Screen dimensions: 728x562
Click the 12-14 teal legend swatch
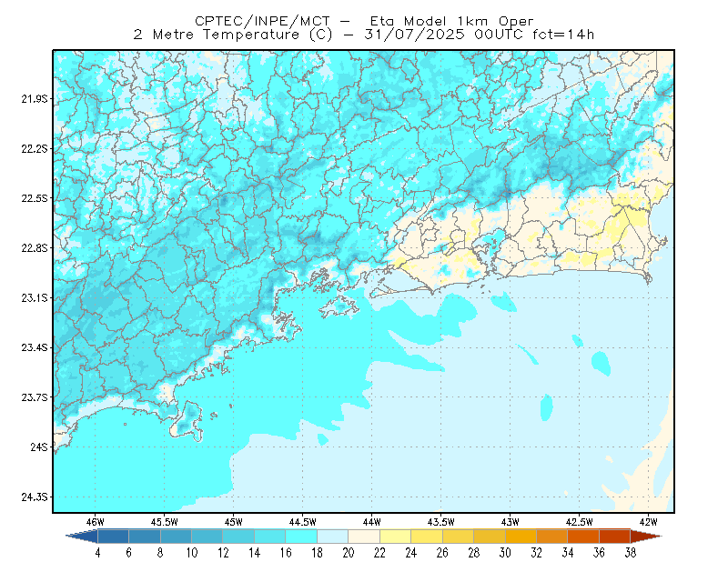[238, 537]
